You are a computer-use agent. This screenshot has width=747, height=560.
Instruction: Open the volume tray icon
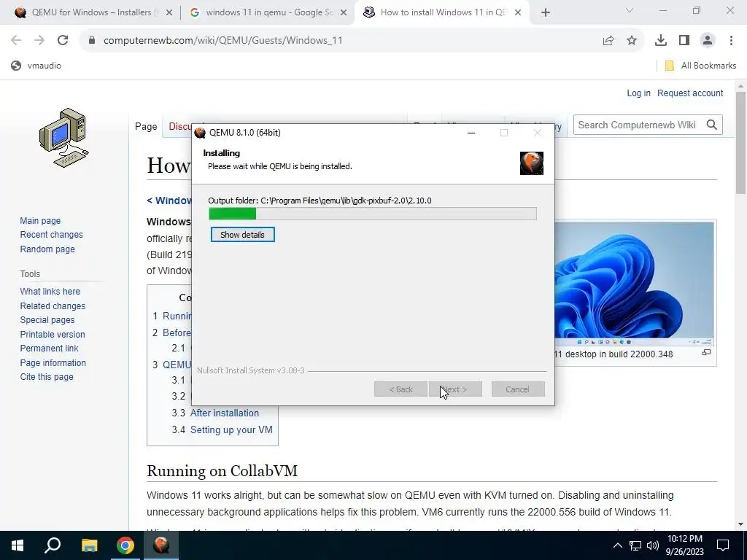coord(653,545)
